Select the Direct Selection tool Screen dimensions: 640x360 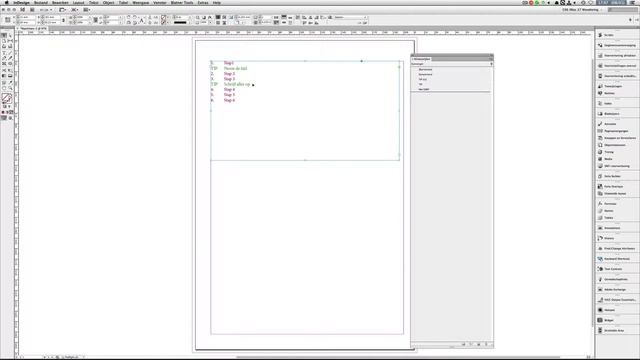10,36
